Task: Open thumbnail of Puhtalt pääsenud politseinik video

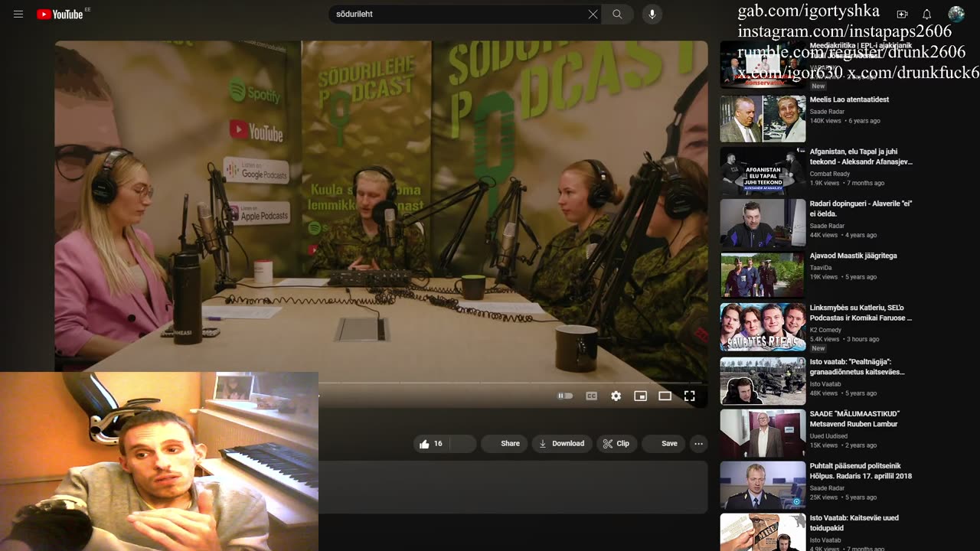Action: click(x=763, y=484)
